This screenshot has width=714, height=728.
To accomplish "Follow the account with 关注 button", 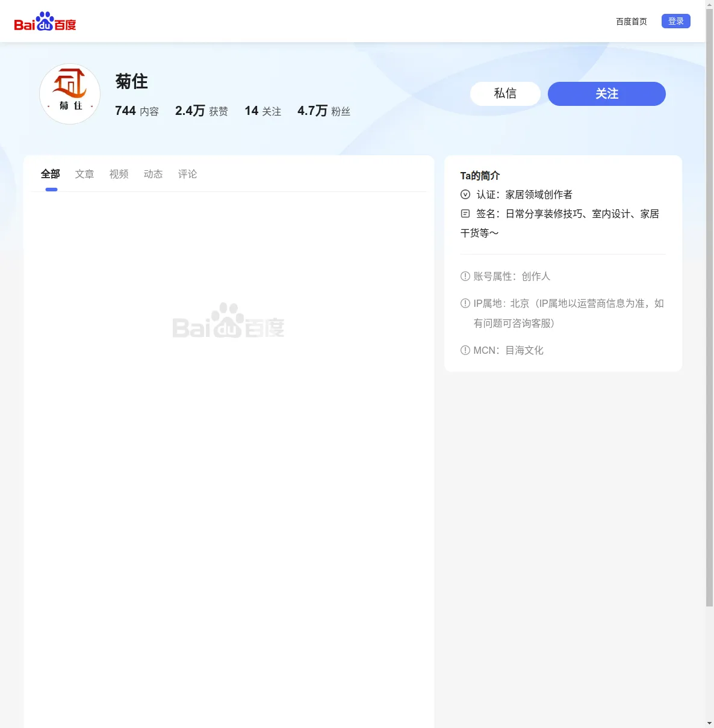I will coord(606,94).
